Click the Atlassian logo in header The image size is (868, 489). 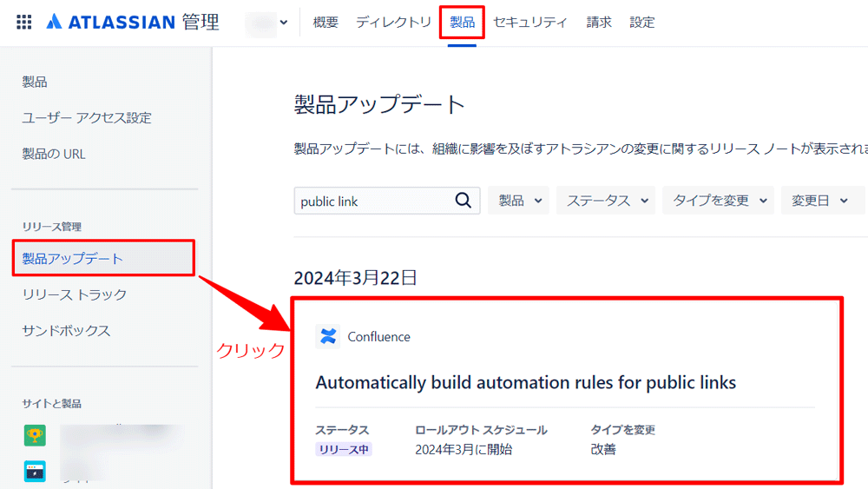(54, 23)
